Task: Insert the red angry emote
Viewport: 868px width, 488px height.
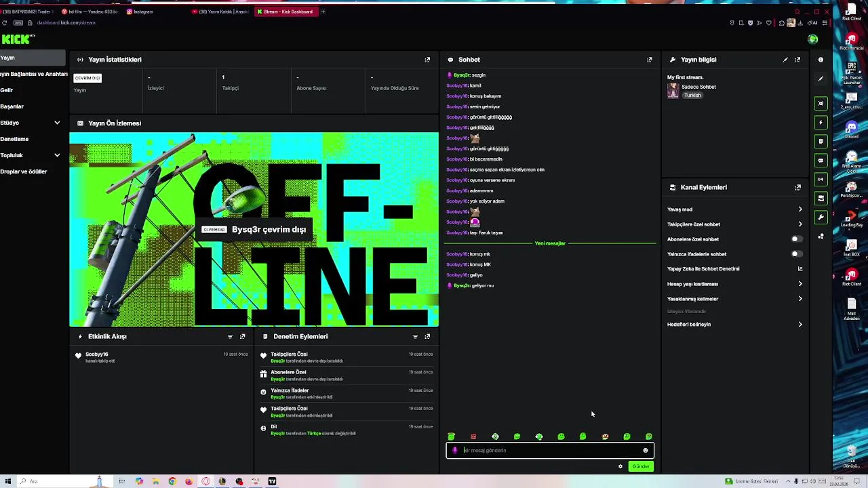Action: (473, 436)
